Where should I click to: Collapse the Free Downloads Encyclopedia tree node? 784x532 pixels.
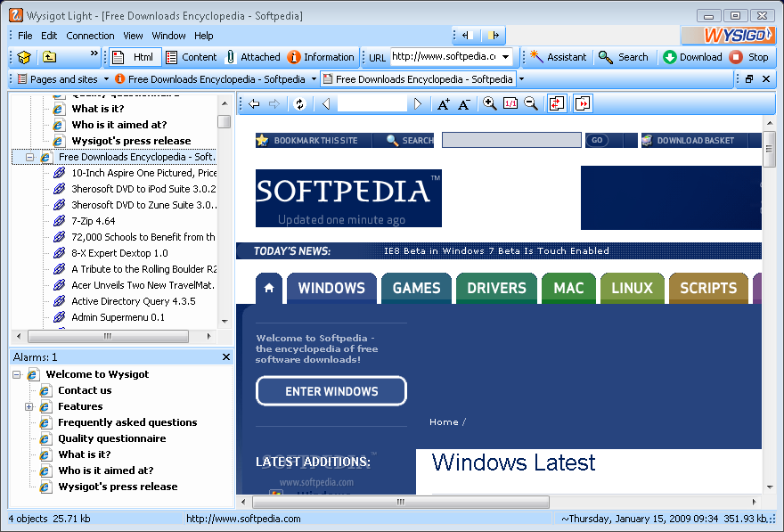click(x=30, y=157)
